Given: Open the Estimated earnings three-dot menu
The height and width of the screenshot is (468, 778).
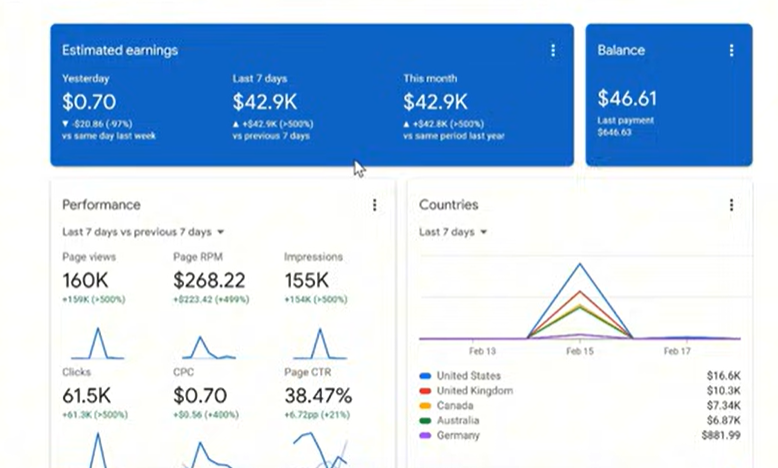Looking at the screenshot, I should [x=553, y=50].
